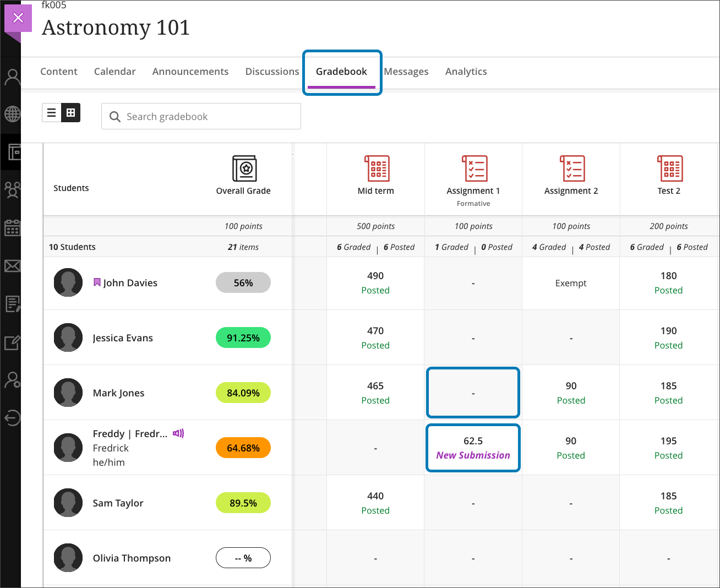The height and width of the screenshot is (588, 720).
Task: Open the calendar icon in left sidebar
Action: 12,228
